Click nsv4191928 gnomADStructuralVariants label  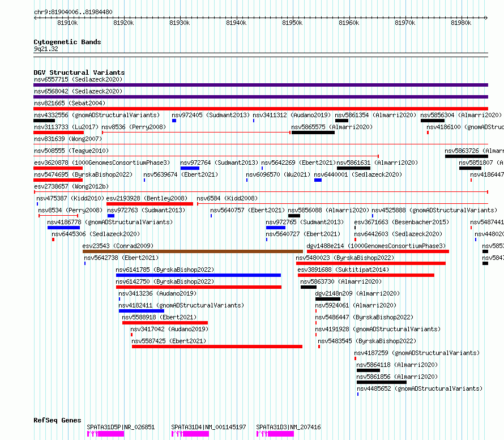(x=378, y=329)
